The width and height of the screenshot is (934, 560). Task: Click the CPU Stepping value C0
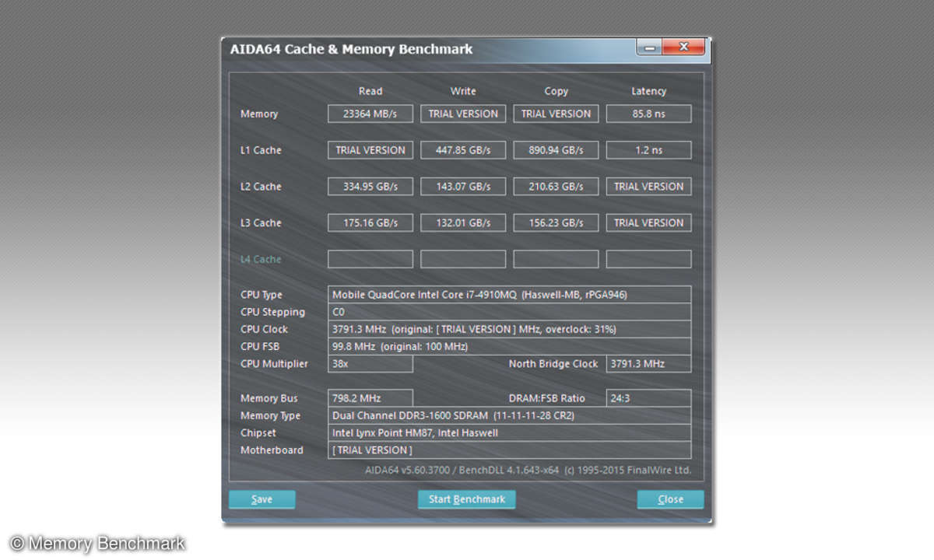(x=509, y=312)
